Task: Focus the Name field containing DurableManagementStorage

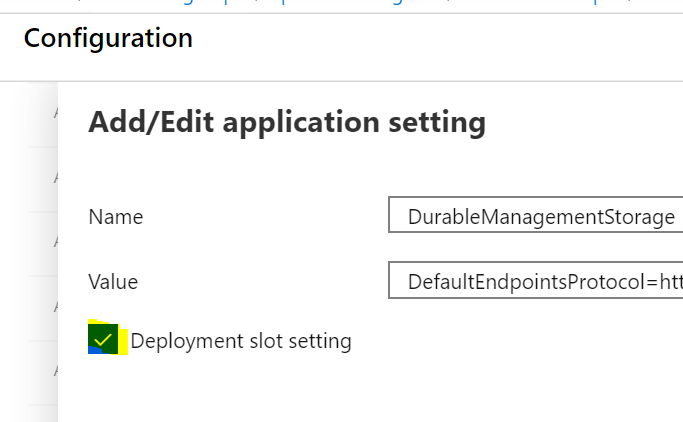Action: coord(535,216)
